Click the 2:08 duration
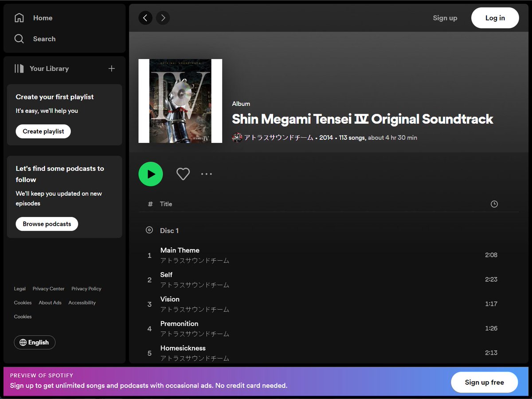This screenshot has height=399, width=532. (x=491, y=255)
